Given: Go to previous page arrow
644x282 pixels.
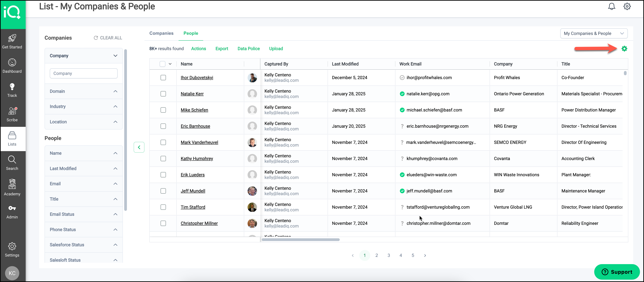Looking at the screenshot, I should click(353, 255).
